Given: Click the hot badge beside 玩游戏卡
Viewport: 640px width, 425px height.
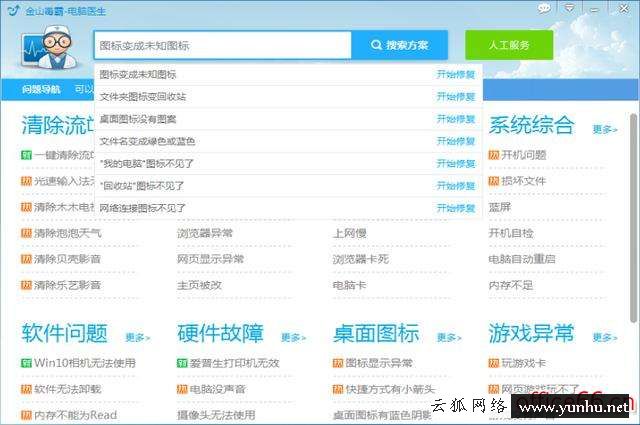Looking at the screenshot, I should coord(493,363).
